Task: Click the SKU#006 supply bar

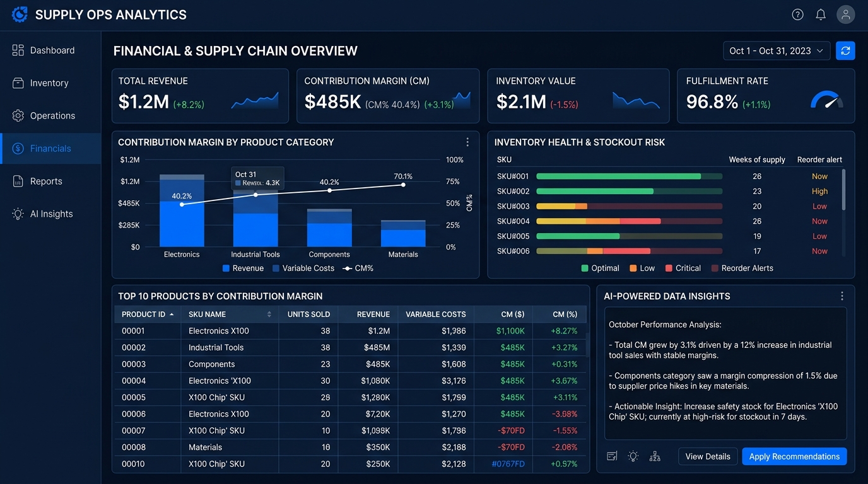Action: (x=629, y=251)
